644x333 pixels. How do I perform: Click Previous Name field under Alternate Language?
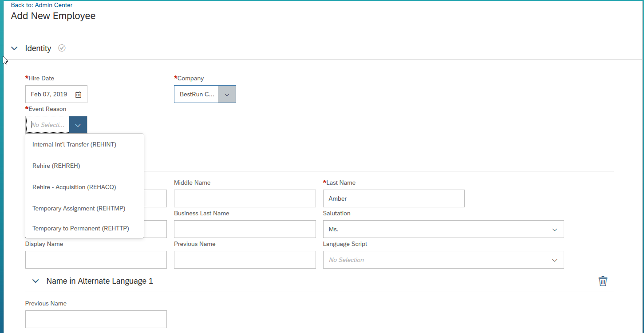pyautogui.click(x=96, y=319)
